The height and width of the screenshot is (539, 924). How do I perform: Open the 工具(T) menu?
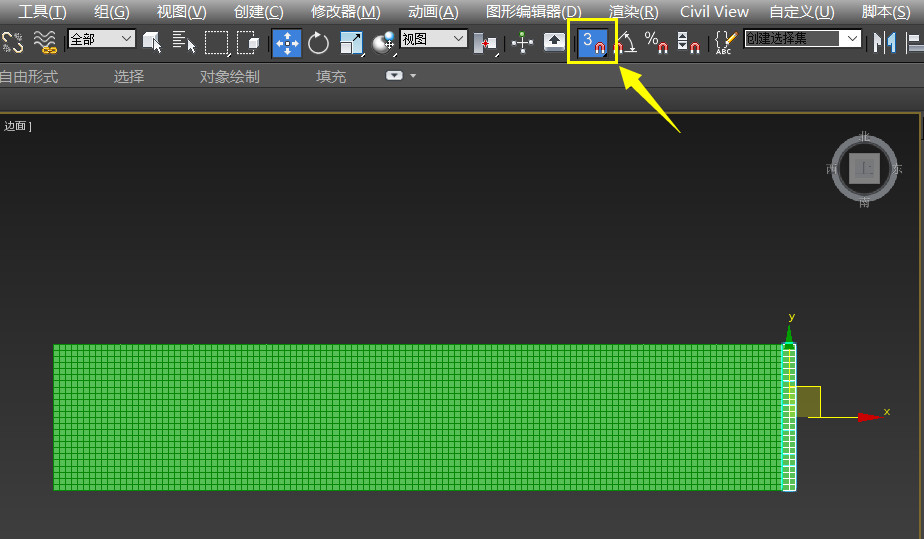coord(42,12)
